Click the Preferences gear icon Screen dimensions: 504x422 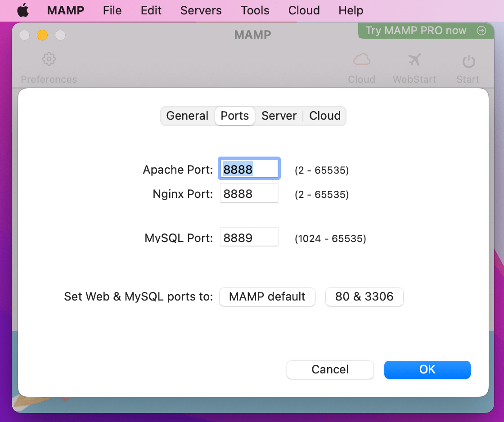point(49,59)
